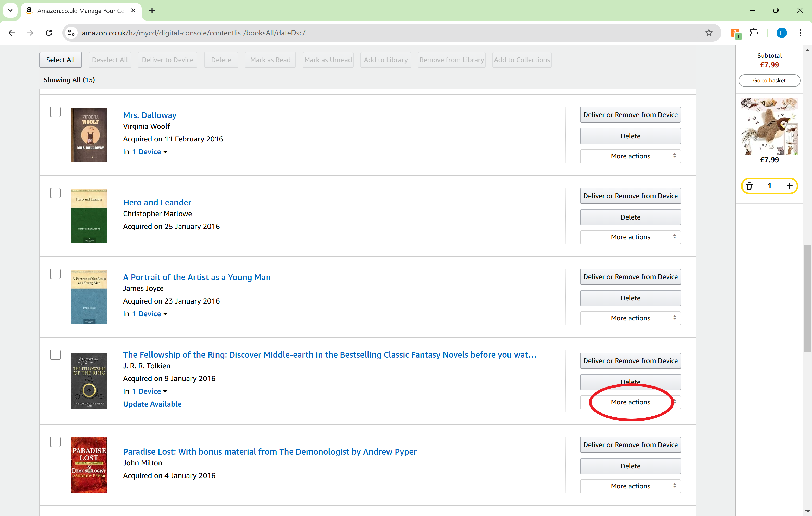Open the Paradise Lost title link

click(x=270, y=451)
